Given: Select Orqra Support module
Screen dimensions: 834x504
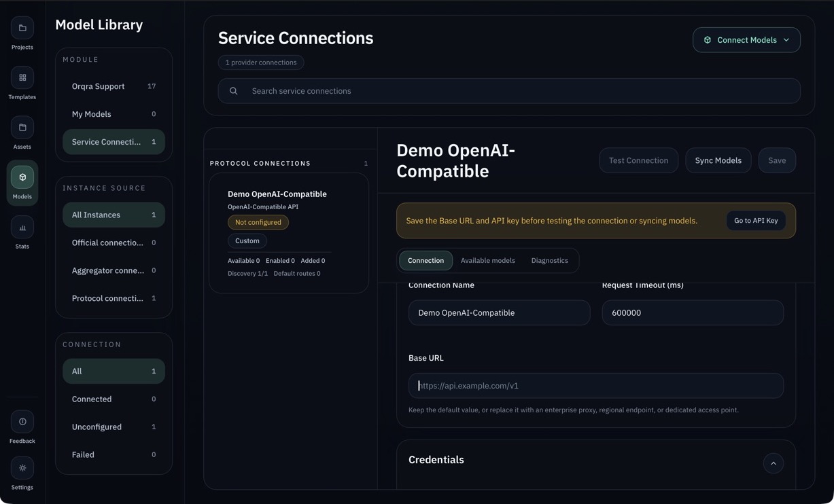Looking at the screenshot, I should coord(114,86).
